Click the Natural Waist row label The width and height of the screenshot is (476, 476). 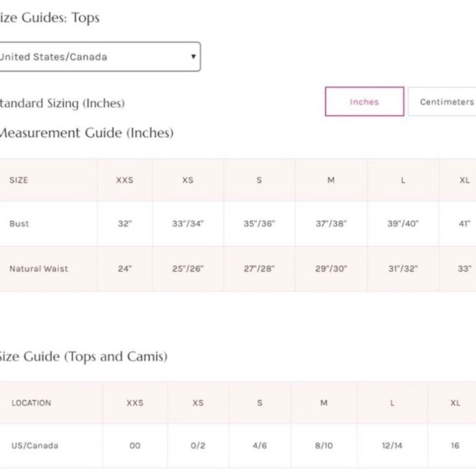click(39, 268)
